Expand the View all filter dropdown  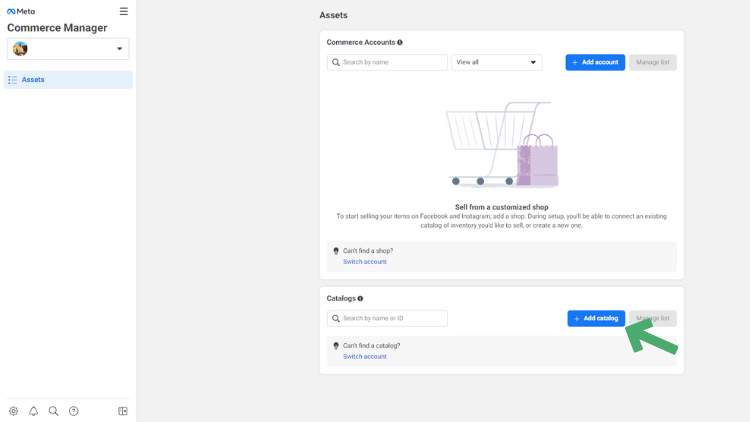click(496, 62)
